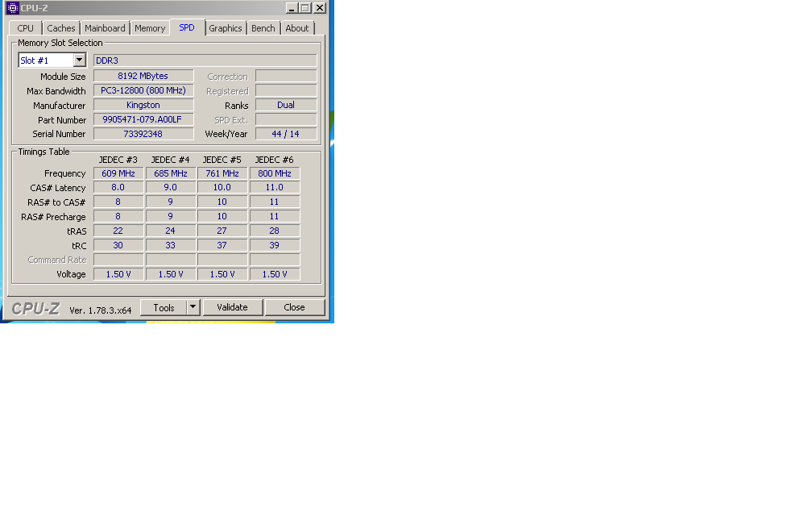Open the Mainboard tab

105,28
